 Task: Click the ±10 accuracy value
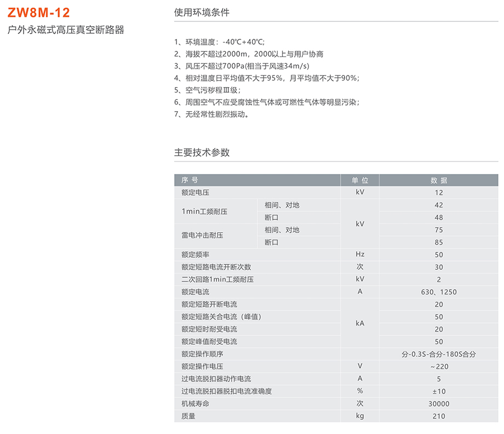[x=439, y=391]
